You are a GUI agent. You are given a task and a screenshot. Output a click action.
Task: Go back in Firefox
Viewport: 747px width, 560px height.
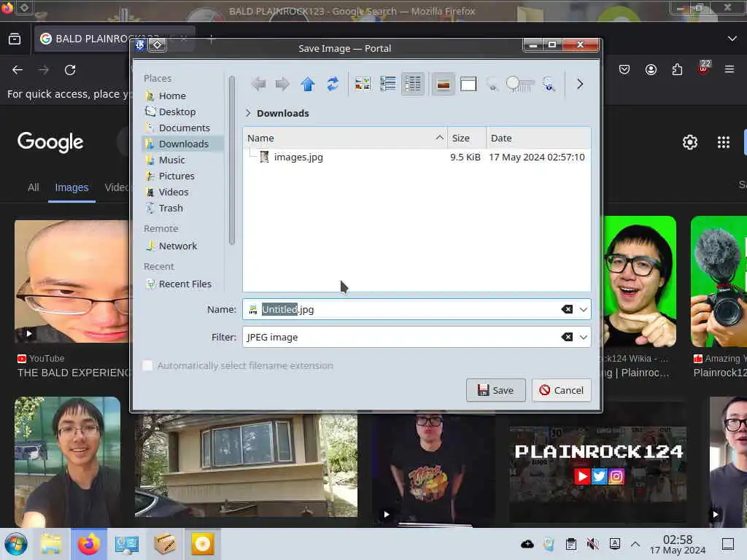tap(18, 70)
